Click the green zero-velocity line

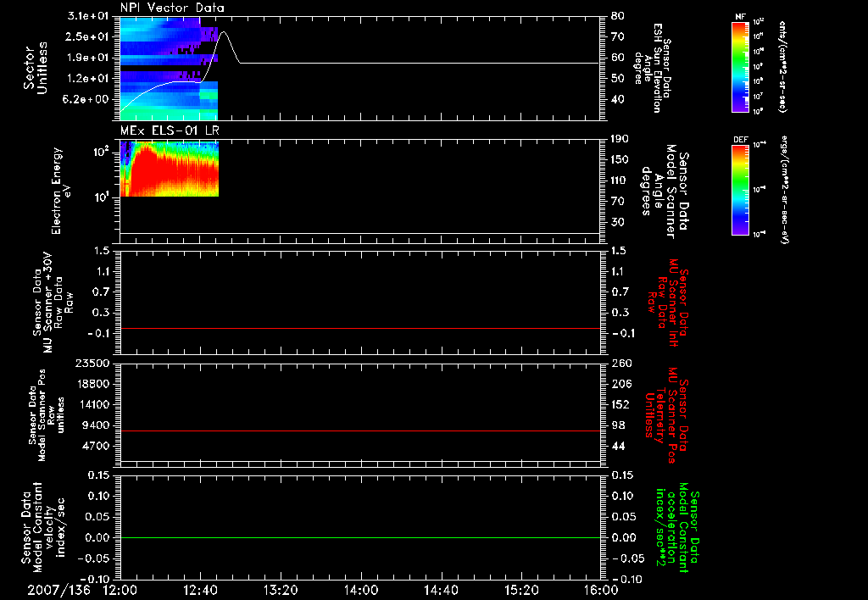[360, 537]
